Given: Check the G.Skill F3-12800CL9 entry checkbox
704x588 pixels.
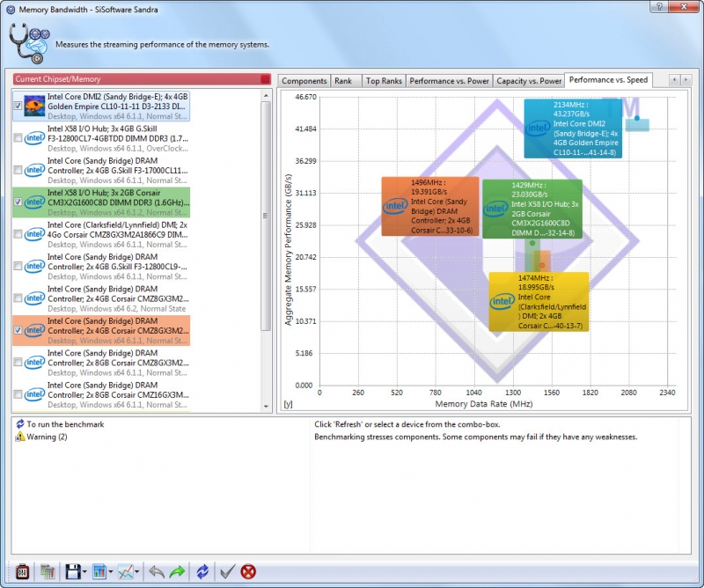Looking at the screenshot, I should 18,266.
